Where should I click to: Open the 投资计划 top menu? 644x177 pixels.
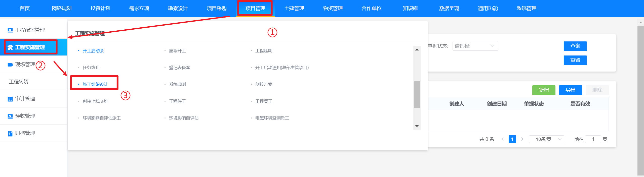point(100,8)
